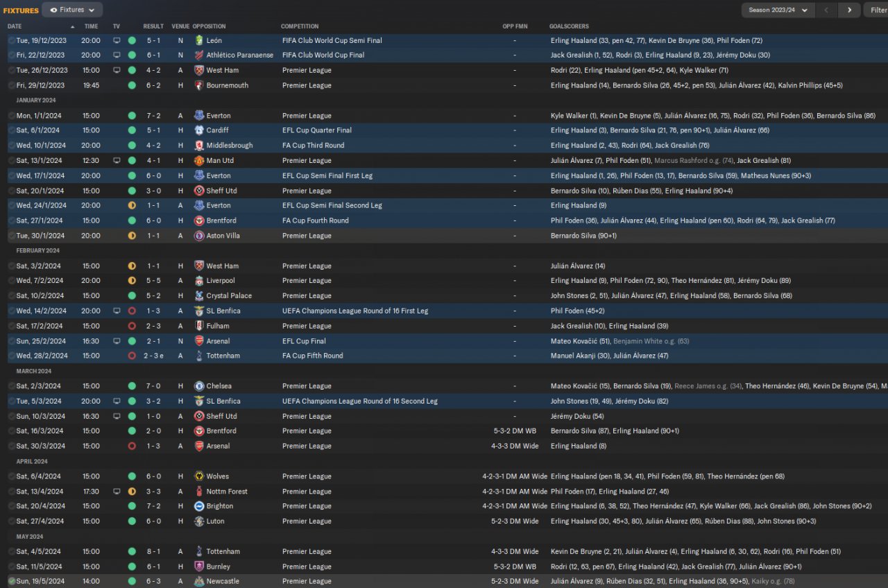Click the Nottm Forest club badge

tap(199, 492)
